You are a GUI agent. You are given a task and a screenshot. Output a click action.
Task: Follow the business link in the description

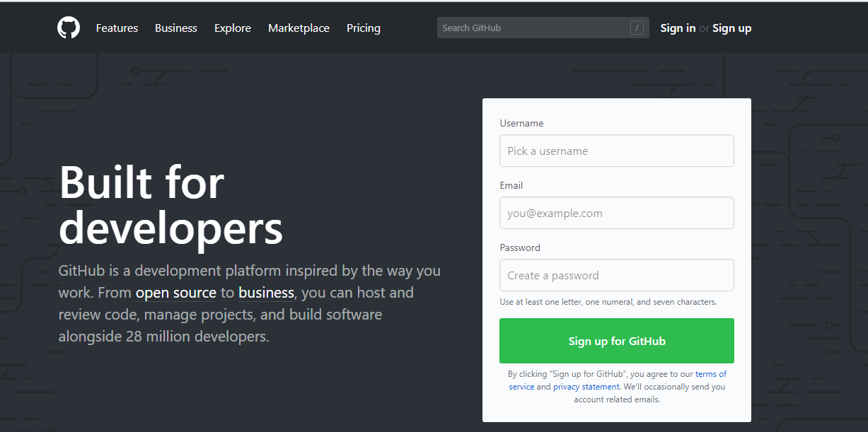point(266,293)
